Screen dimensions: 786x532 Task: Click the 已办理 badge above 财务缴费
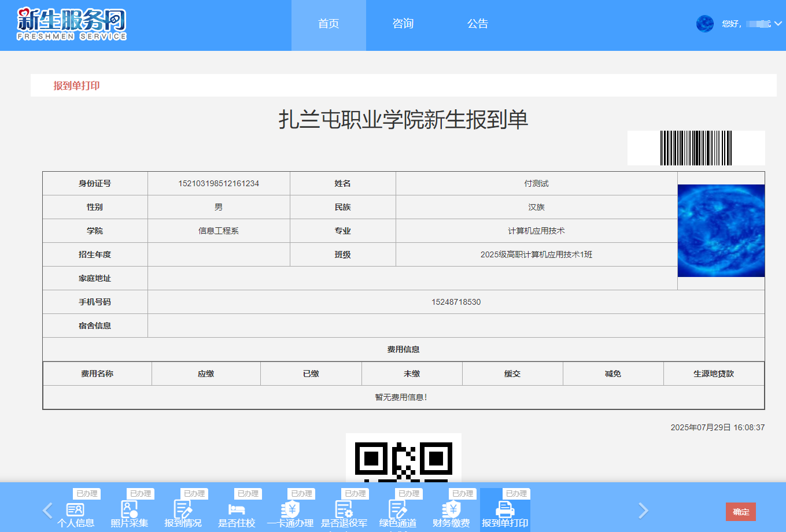click(463, 494)
